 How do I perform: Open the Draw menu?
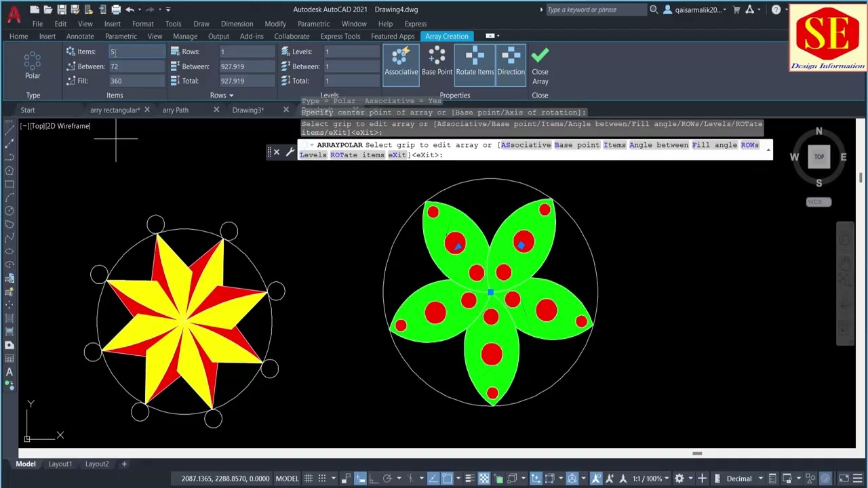coord(201,24)
